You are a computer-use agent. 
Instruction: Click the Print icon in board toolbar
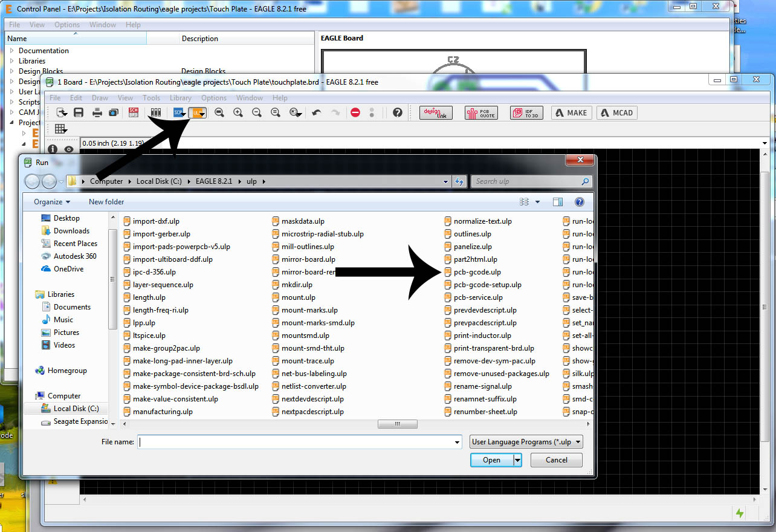97,112
